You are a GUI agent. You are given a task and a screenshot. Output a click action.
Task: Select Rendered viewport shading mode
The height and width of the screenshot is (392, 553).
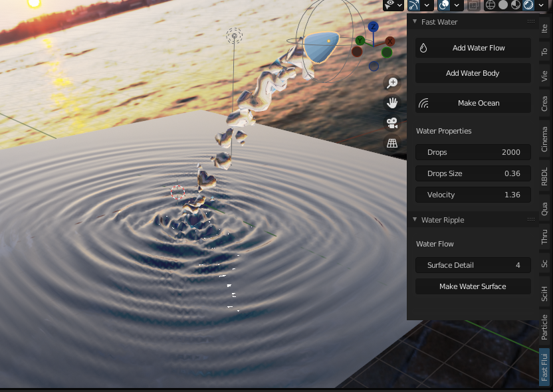coord(527,5)
